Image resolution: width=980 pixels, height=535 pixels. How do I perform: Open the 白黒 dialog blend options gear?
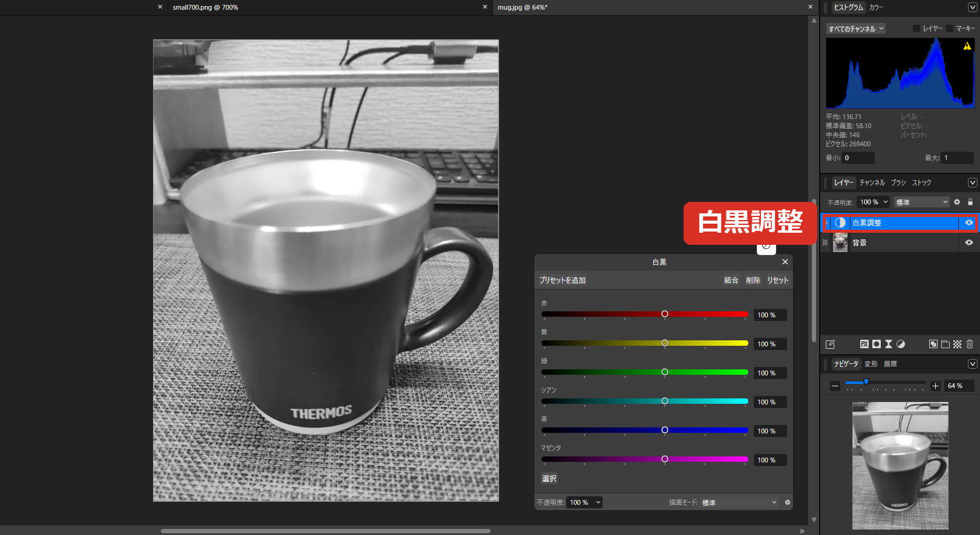coord(788,502)
